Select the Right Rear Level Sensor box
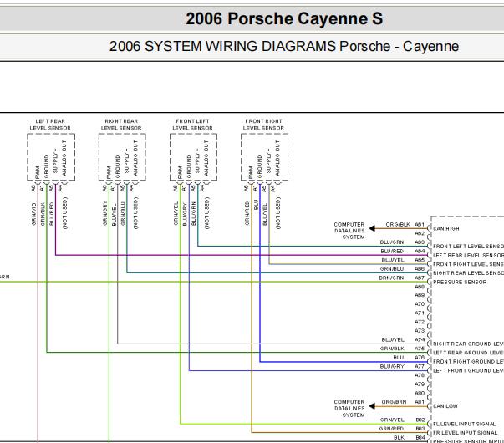504x443 pixels. tap(122, 157)
